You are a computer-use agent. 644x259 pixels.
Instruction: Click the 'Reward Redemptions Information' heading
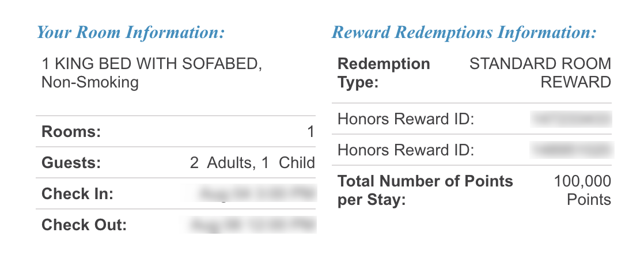(464, 32)
